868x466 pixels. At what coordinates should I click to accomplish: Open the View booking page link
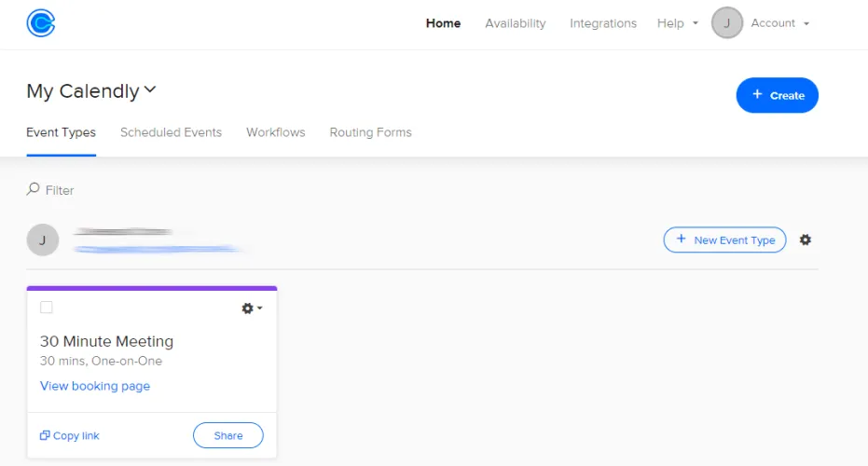coord(95,386)
